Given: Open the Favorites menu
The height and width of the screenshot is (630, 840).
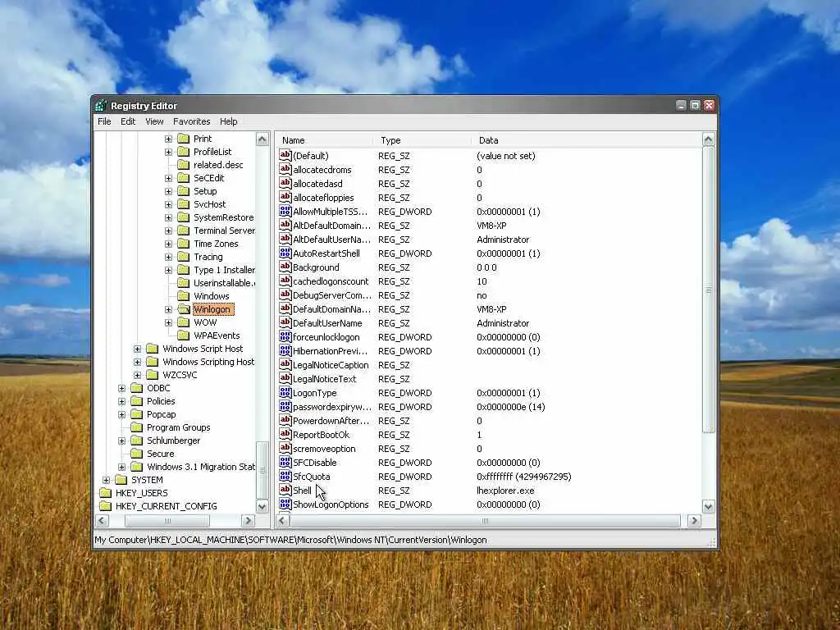Looking at the screenshot, I should [x=191, y=121].
